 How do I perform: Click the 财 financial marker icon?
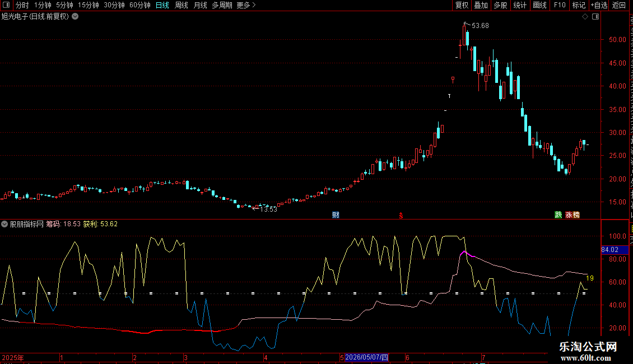[x=336, y=214]
